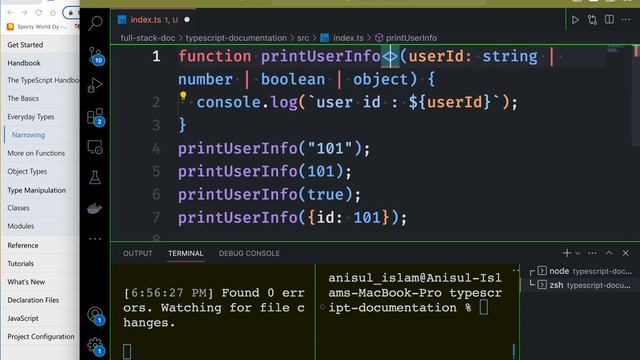
Task: Open Get Started in docs sidebar
Action: click(x=25, y=45)
